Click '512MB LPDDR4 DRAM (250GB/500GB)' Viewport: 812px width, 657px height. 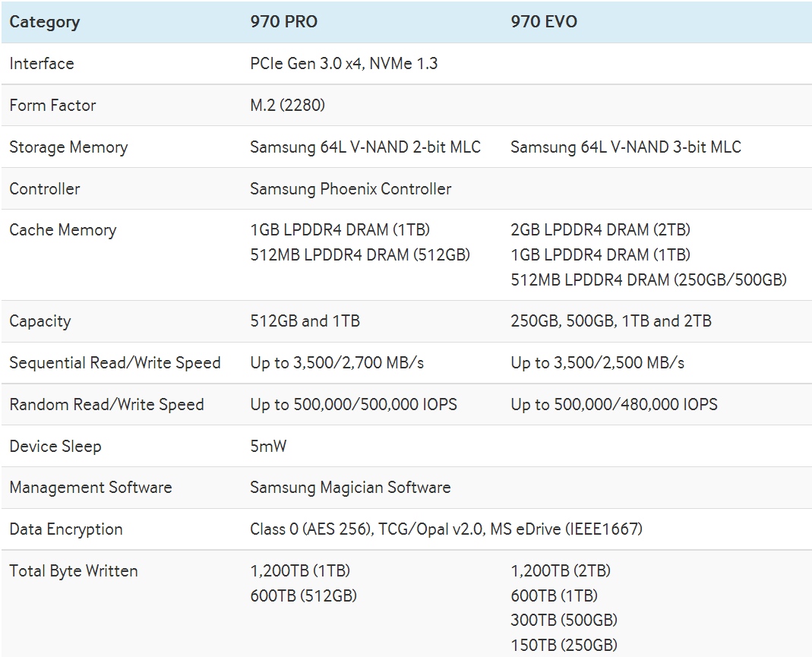[x=649, y=280]
